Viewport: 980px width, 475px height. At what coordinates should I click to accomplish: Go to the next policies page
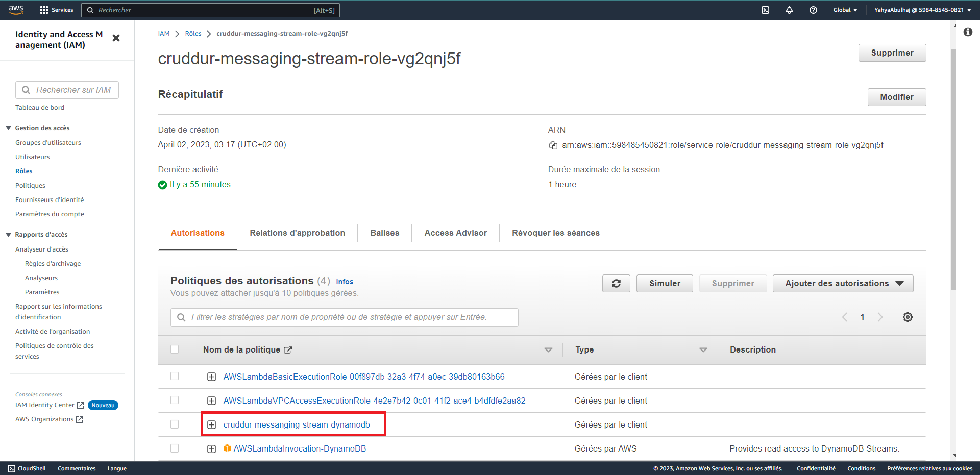880,317
